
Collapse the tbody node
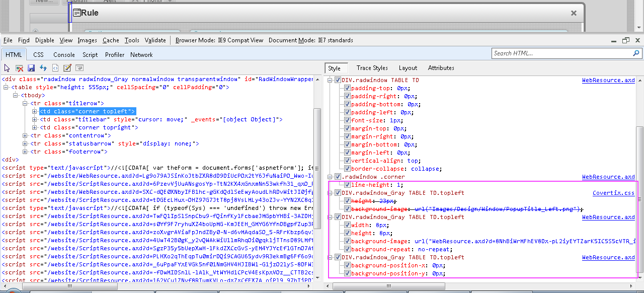click(17, 95)
